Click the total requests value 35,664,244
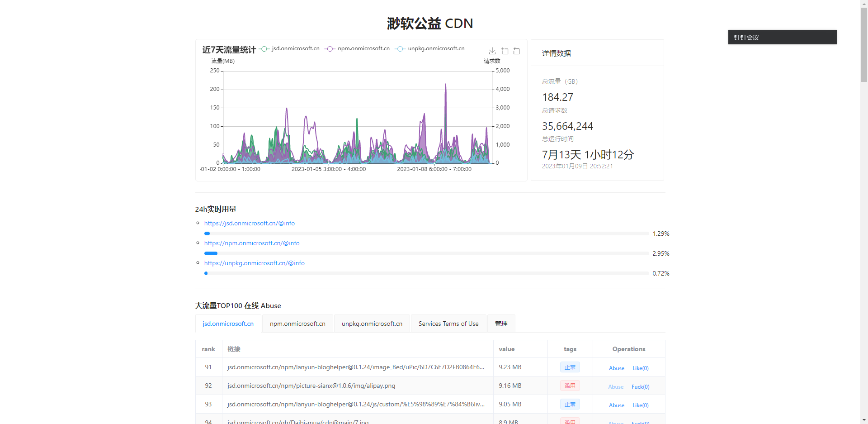Image resolution: width=868 pixels, height=424 pixels. coord(567,126)
